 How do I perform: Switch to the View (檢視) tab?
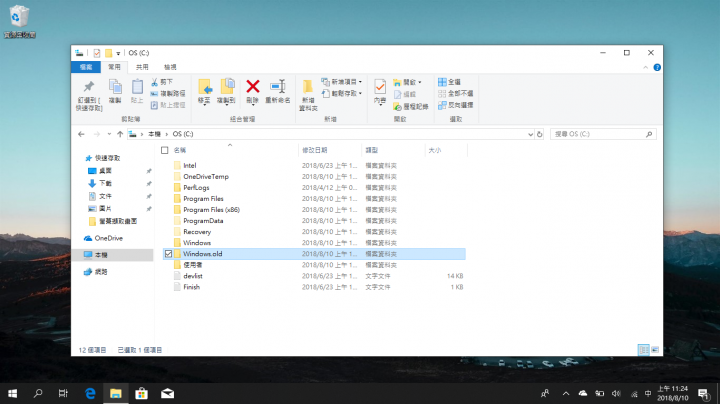pyautogui.click(x=170, y=67)
